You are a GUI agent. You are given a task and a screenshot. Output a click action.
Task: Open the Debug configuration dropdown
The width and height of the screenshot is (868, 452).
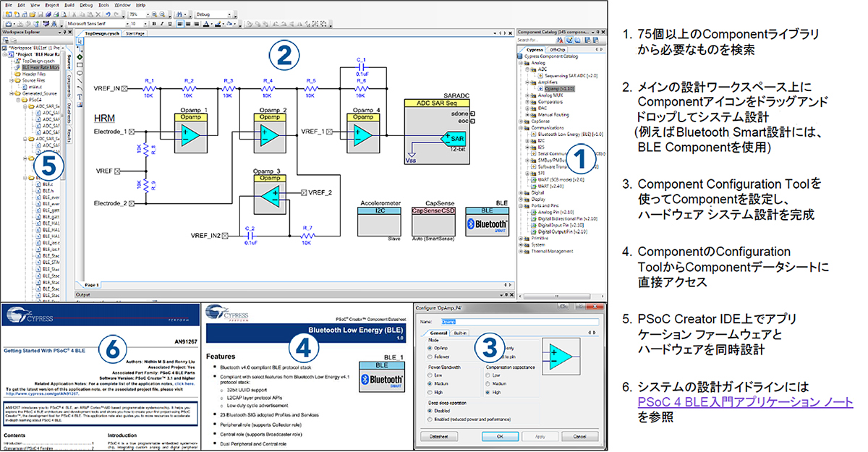click(x=229, y=14)
